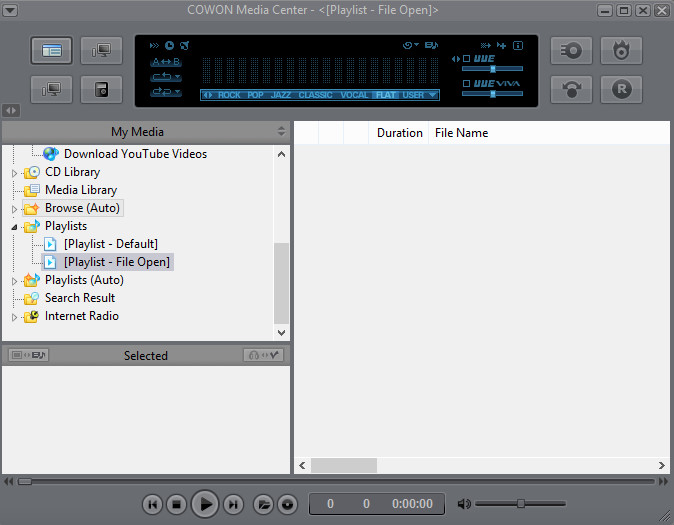This screenshot has width=674, height=525.
Task: Click the seek forward double arrow
Action: 664,481
